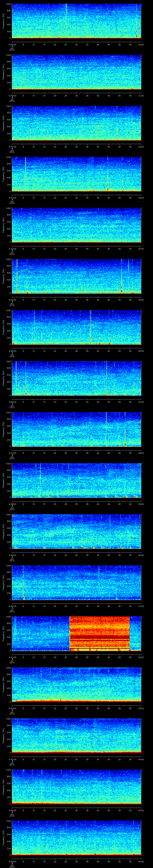Select the '4:41:00' start time label

12,657
